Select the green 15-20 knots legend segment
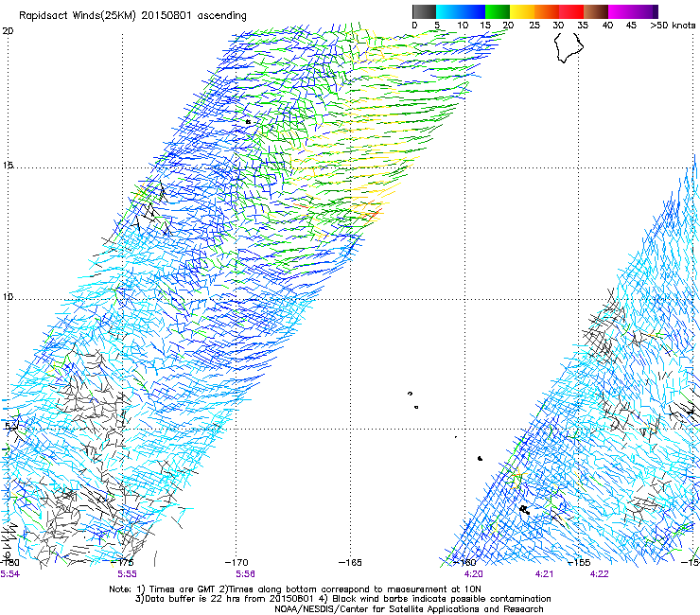Image resolution: width=700 pixels, height=615 pixels. coord(498,11)
